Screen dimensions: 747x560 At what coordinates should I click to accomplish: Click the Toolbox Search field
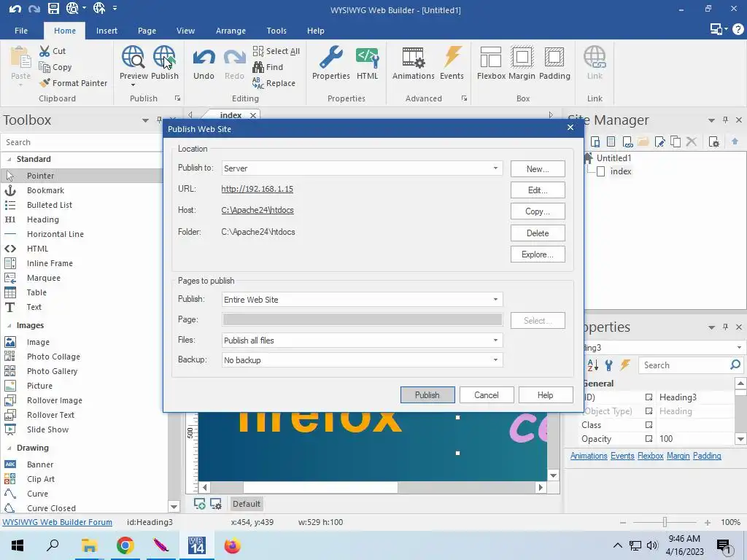tap(81, 142)
